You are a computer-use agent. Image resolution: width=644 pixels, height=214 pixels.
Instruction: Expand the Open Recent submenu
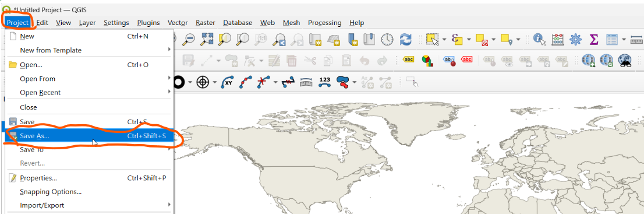tap(89, 93)
